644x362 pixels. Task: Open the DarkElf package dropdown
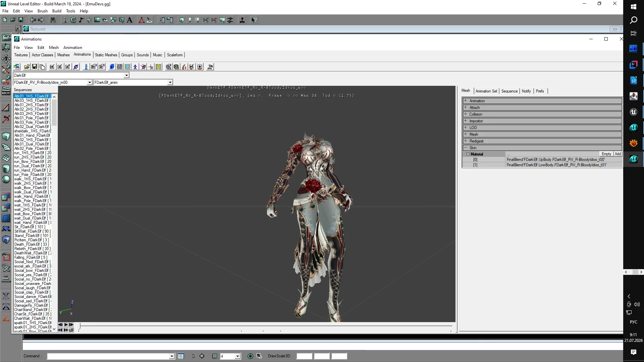click(x=126, y=75)
